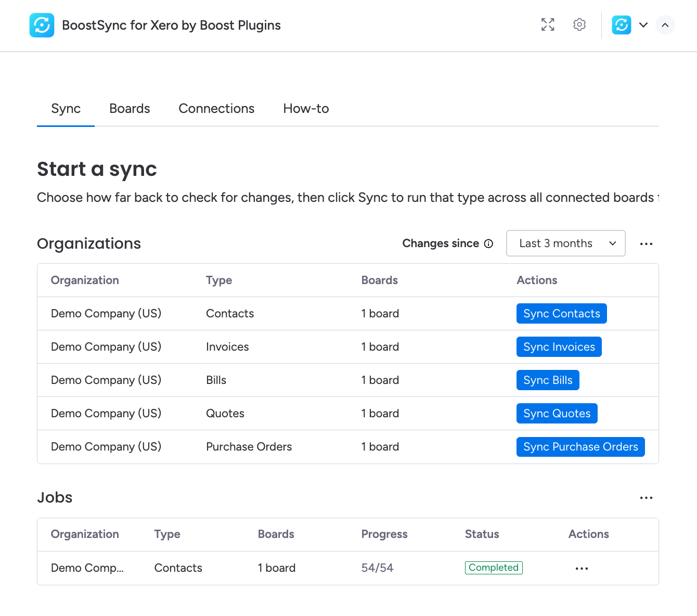Open the settings gear icon
This screenshot has height=616, width=697.
point(579,24)
